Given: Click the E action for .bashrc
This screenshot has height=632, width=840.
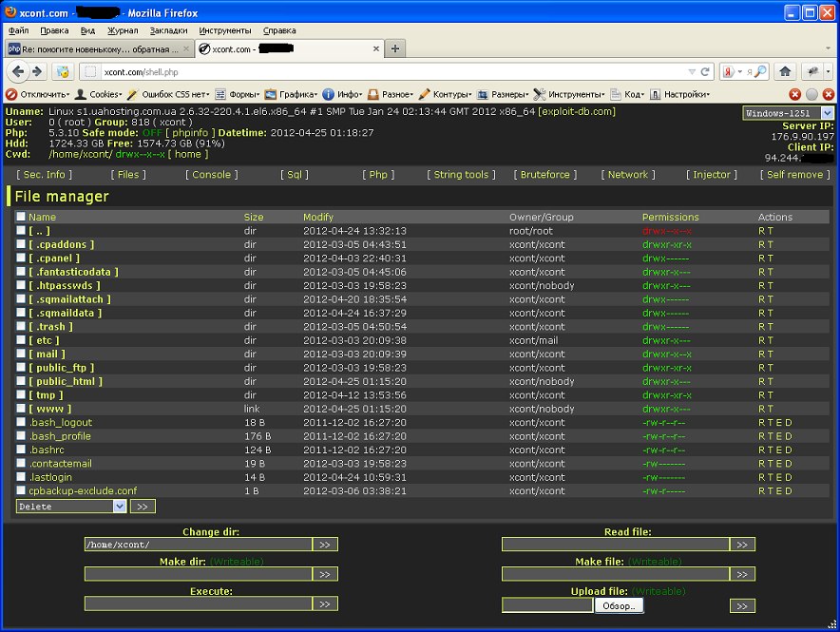Looking at the screenshot, I should [779, 450].
